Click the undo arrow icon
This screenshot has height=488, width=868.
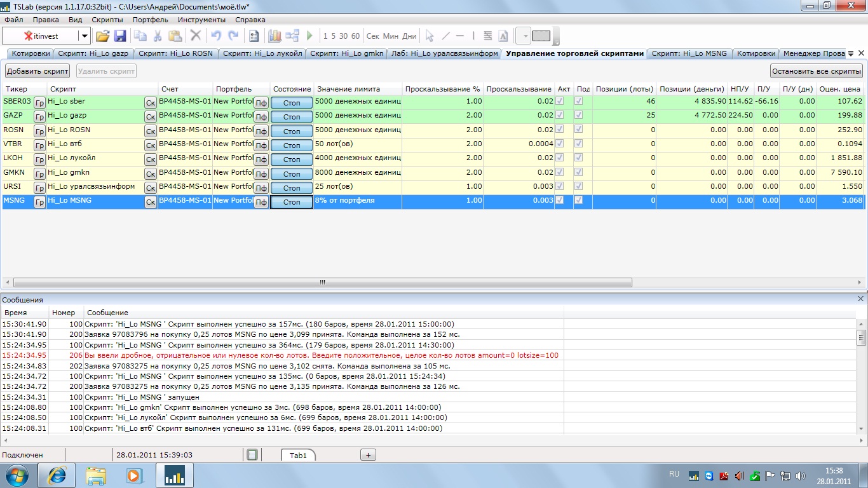click(x=216, y=36)
